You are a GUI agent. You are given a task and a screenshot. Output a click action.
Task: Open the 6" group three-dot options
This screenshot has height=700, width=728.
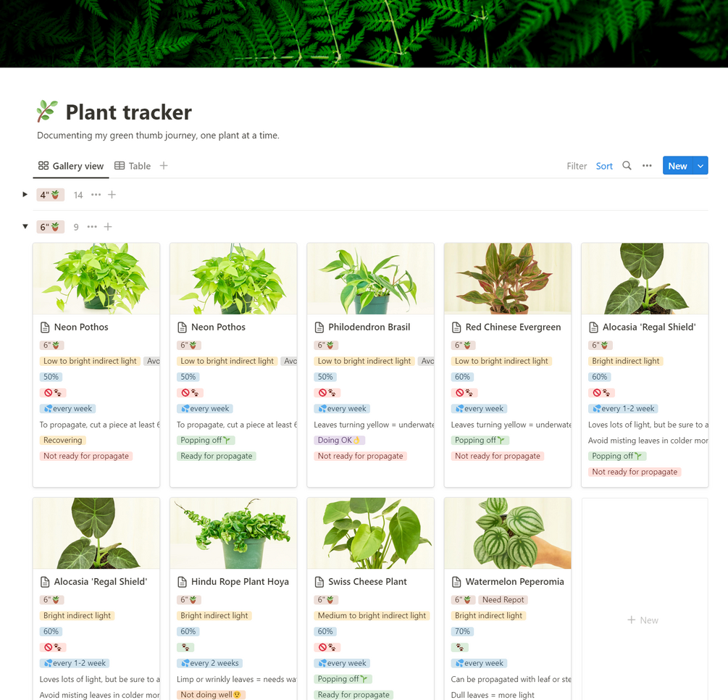[x=92, y=227]
